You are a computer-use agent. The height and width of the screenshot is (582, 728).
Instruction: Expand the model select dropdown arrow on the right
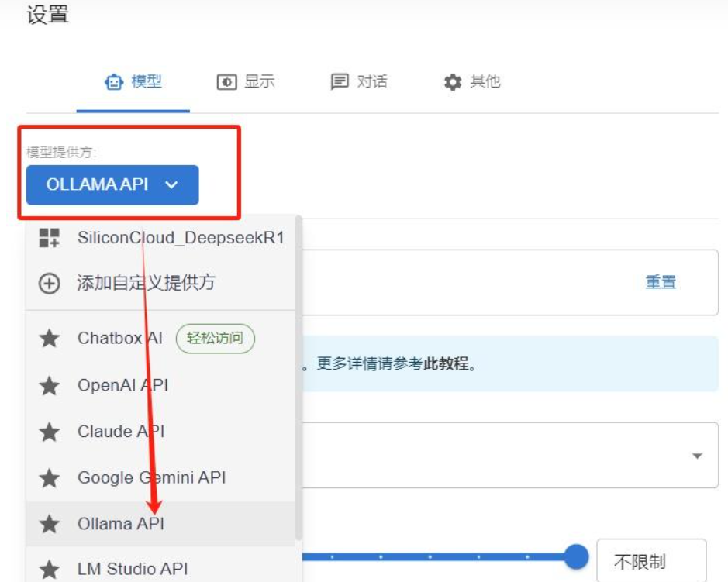697,456
